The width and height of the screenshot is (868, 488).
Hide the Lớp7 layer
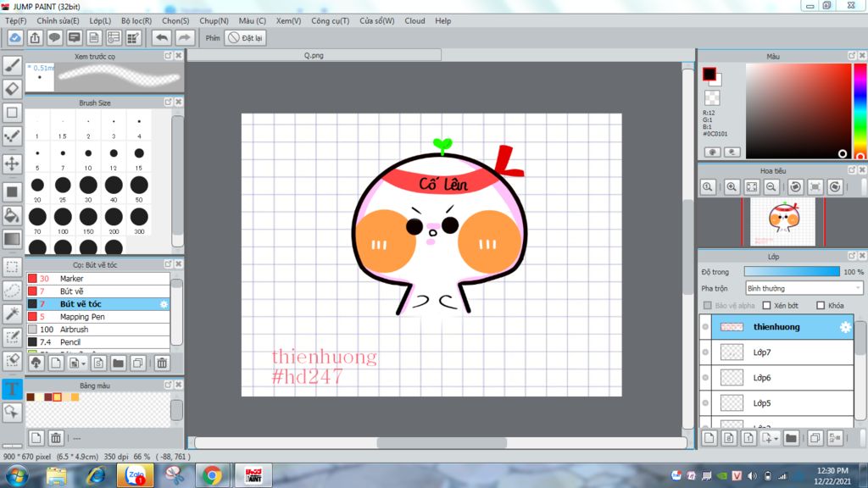705,352
